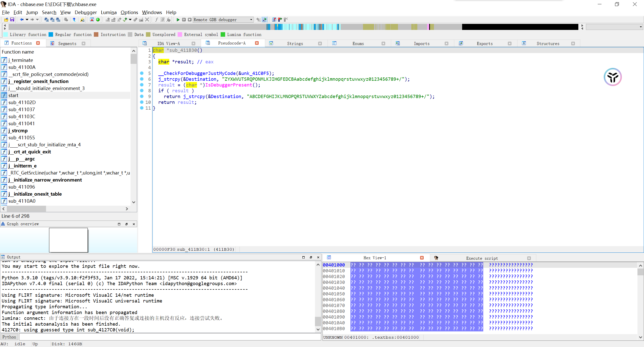Click the Python interpreter selector button
Image resolution: width=644 pixels, height=347 pixels.
[x=9, y=337]
